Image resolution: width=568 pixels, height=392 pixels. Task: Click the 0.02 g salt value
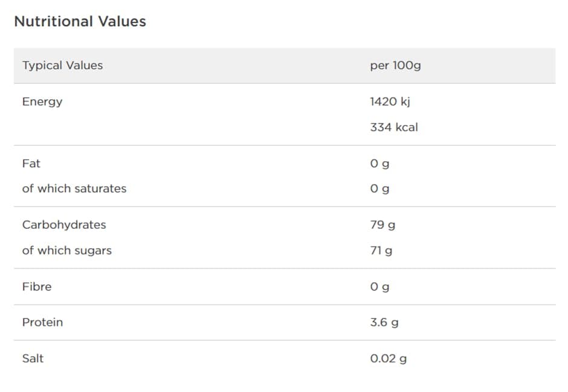pyautogui.click(x=389, y=358)
